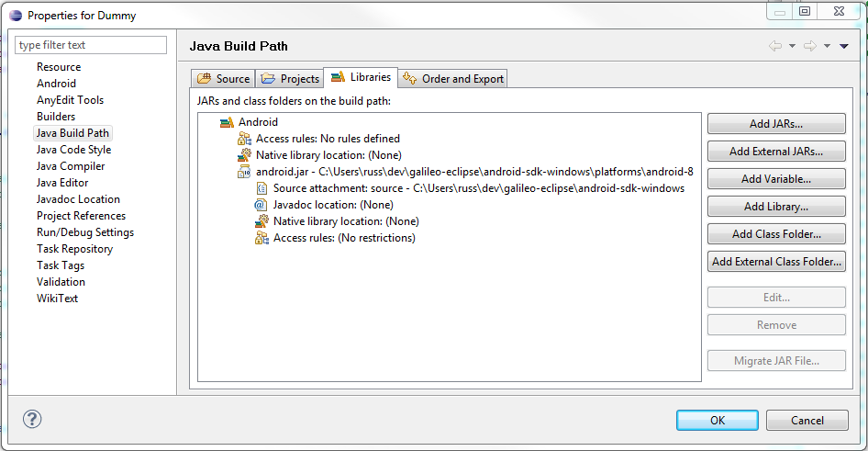Image resolution: width=868 pixels, height=451 pixels.
Task: Click the Javadoc location @ icon
Action: 261,205
